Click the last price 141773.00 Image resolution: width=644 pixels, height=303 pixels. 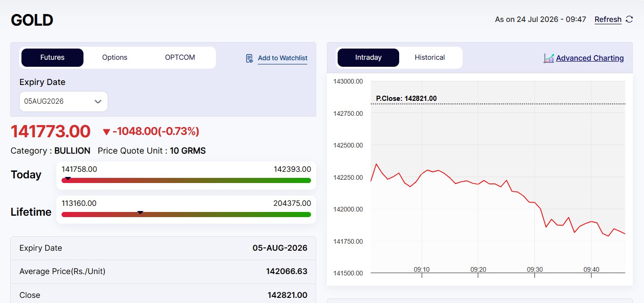[x=50, y=131]
